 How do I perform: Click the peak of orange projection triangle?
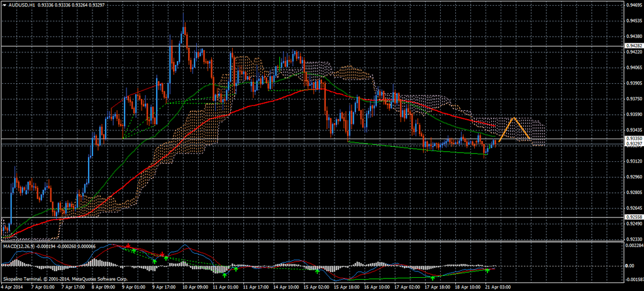(x=514, y=118)
